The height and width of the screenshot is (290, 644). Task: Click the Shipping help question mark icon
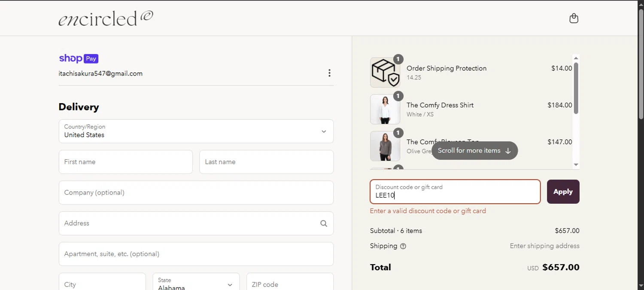403,246
